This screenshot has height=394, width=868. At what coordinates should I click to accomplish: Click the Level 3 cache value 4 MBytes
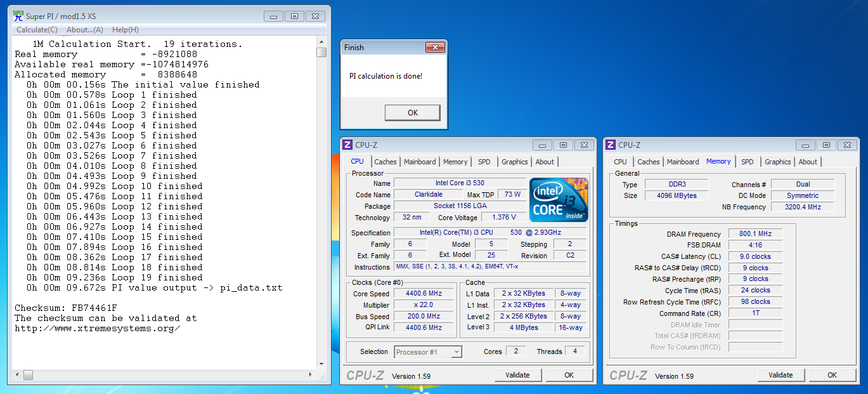coord(524,327)
